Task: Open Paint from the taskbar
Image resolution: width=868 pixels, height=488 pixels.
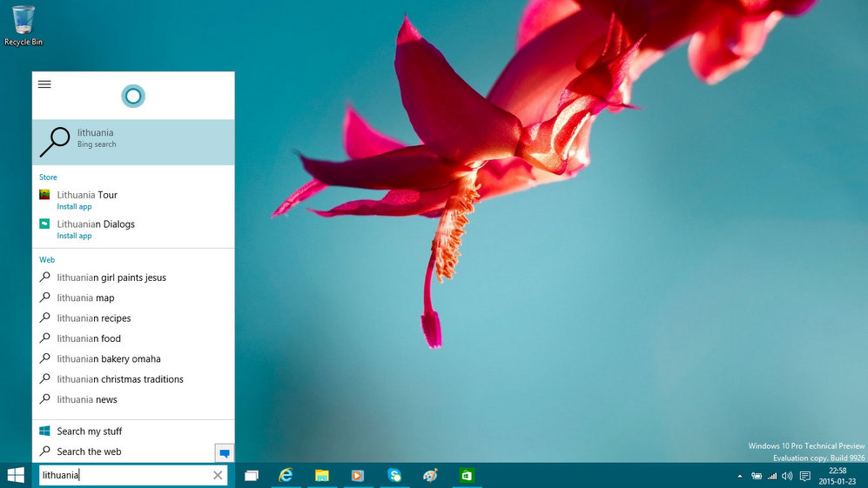Action: pos(430,476)
